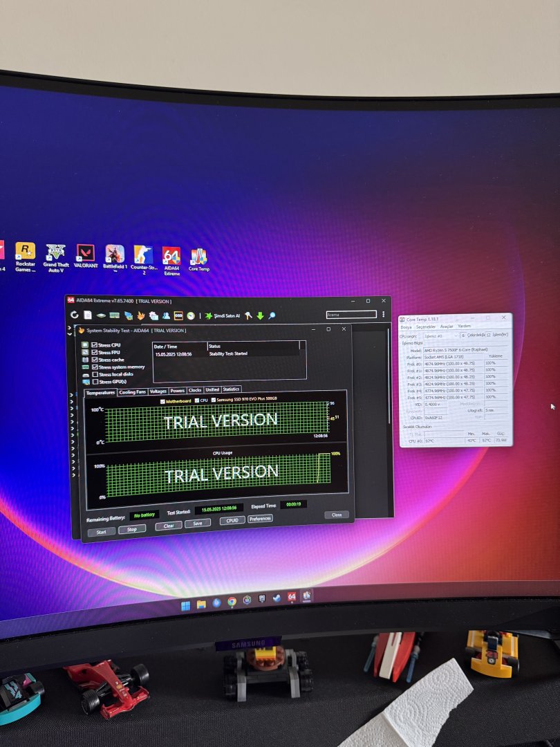Select Grand Theft Auto V desktop icon

point(56,258)
